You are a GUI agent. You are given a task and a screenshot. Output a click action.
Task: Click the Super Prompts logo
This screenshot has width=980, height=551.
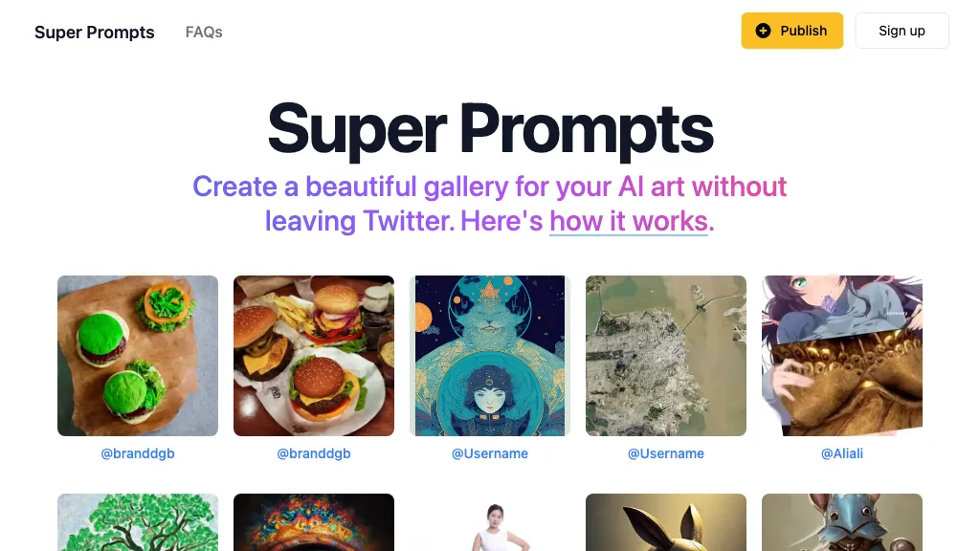pos(94,32)
